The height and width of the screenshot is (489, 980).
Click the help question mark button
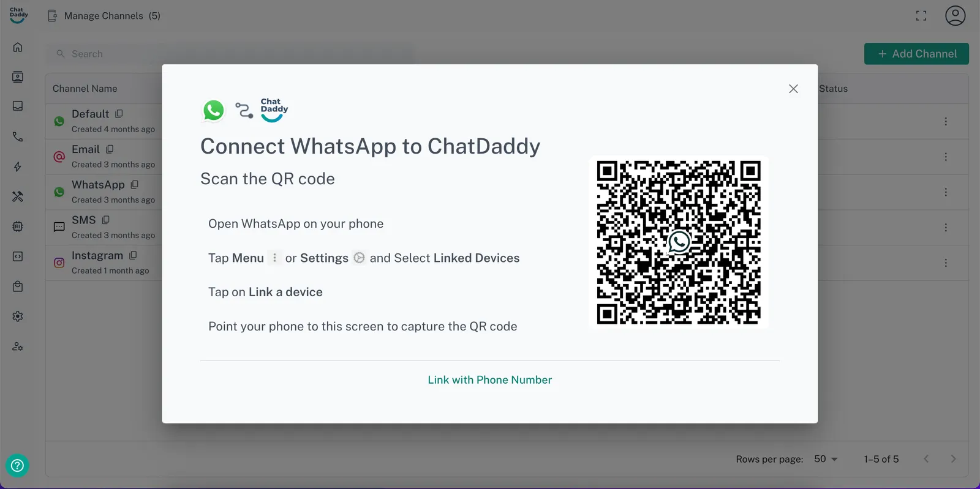pos(17,466)
